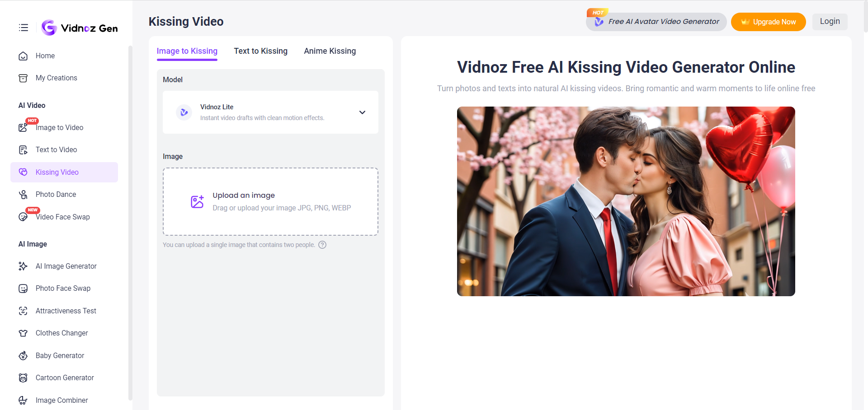Click the Kissing Video heart icon
Screen dimensions: 868x410
coord(23,172)
